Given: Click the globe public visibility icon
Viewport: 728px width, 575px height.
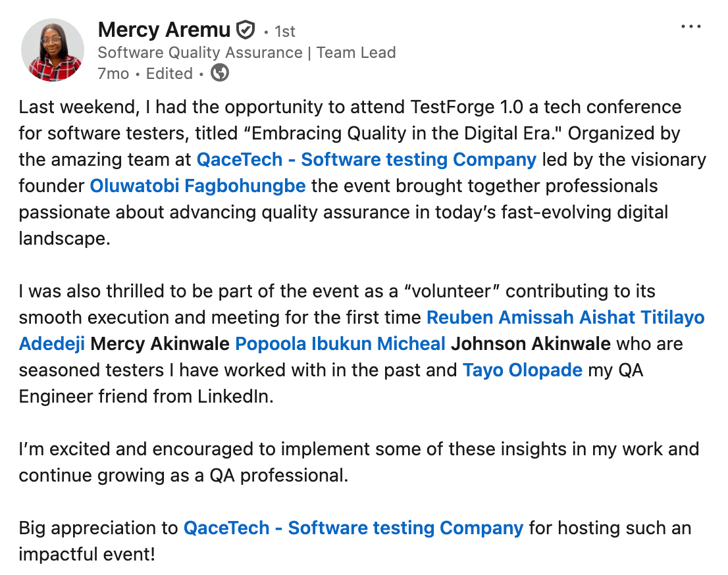Looking at the screenshot, I should (x=220, y=73).
